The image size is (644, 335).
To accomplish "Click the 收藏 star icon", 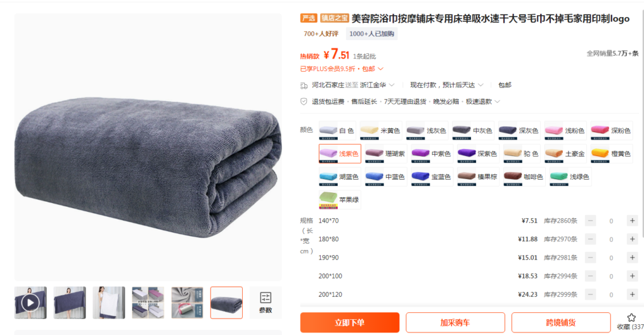I will [631, 317].
